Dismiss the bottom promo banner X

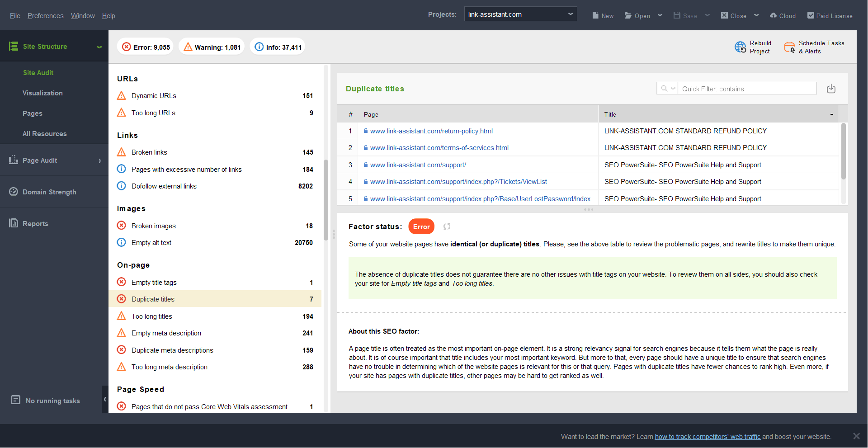pos(856,436)
